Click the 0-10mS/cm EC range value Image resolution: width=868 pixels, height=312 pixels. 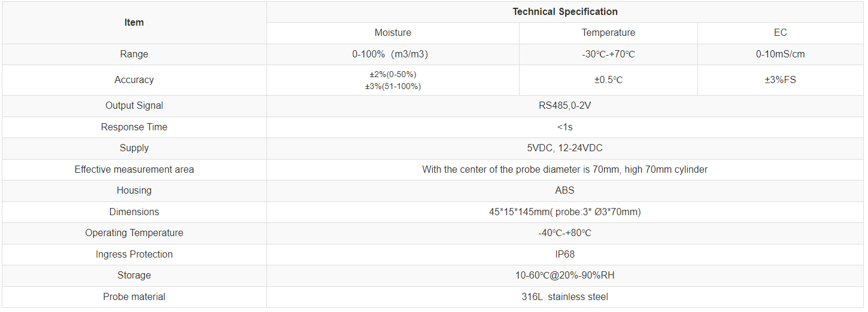click(780, 54)
